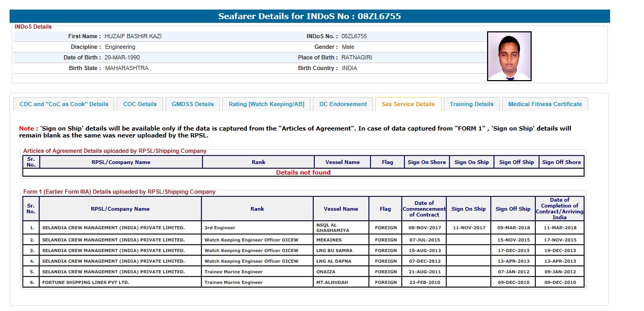Click the Sign Off Shore header in Articles table
644x311 pixels.
[x=561, y=162]
